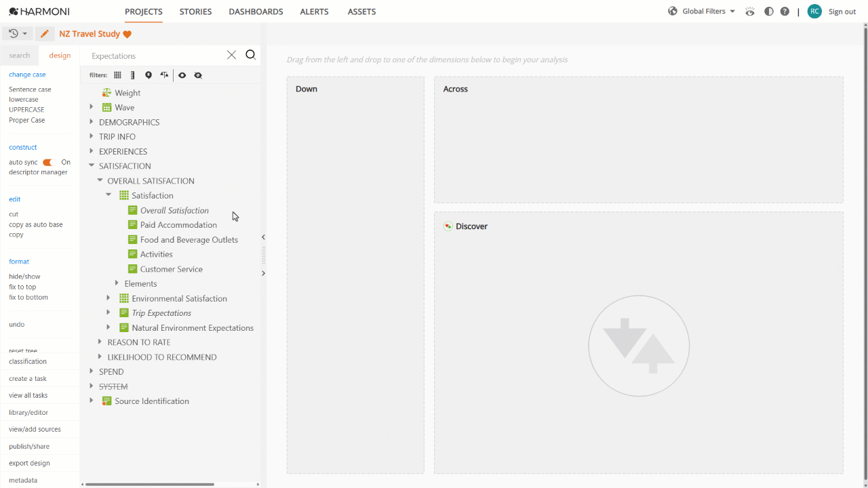Screen dimensions: 868x488
Task: Open the STORIES tab
Action: [x=195, y=12]
